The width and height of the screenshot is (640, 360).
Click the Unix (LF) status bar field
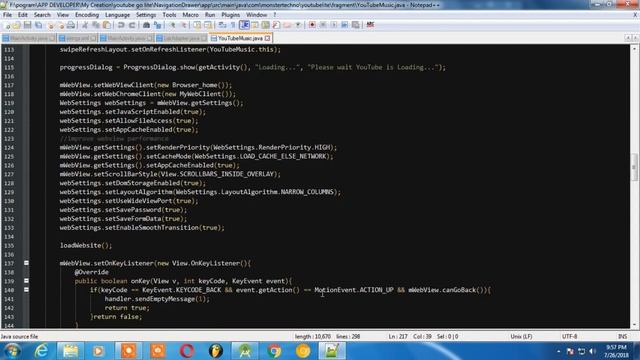[521, 336]
